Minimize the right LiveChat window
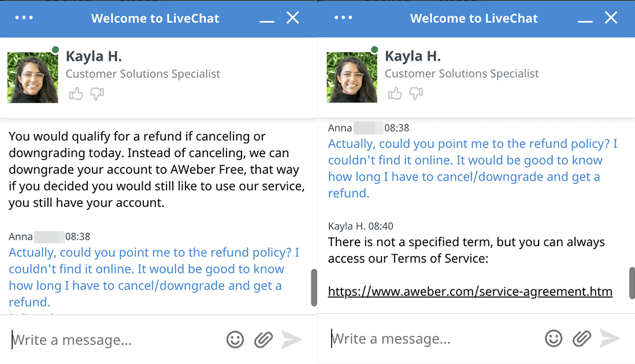Viewport: 635px width, 364px height. [585, 21]
